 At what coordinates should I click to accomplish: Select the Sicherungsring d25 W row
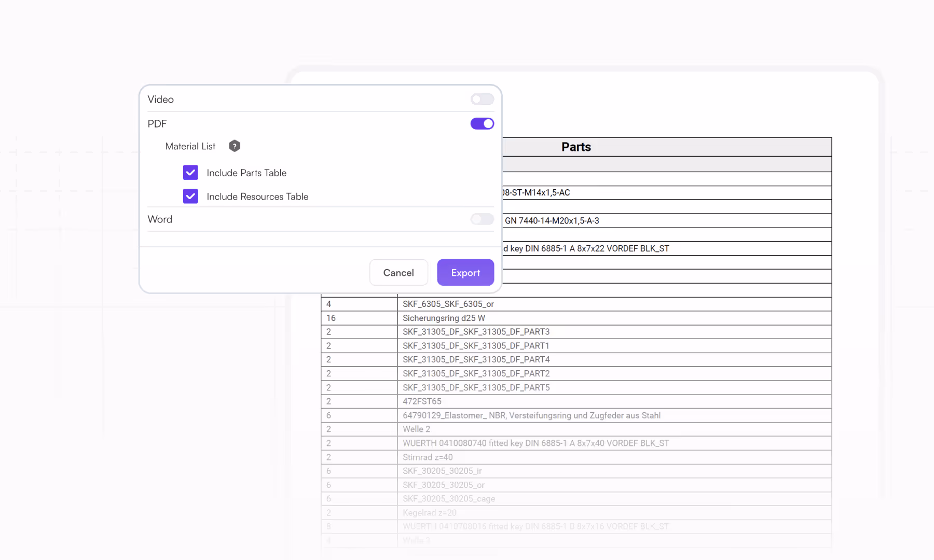[x=576, y=318]
